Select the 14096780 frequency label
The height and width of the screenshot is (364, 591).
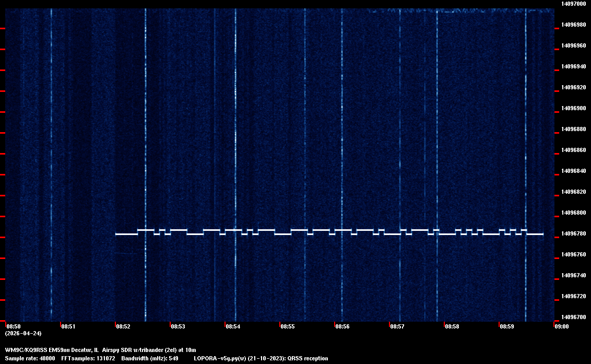(573, 233)
